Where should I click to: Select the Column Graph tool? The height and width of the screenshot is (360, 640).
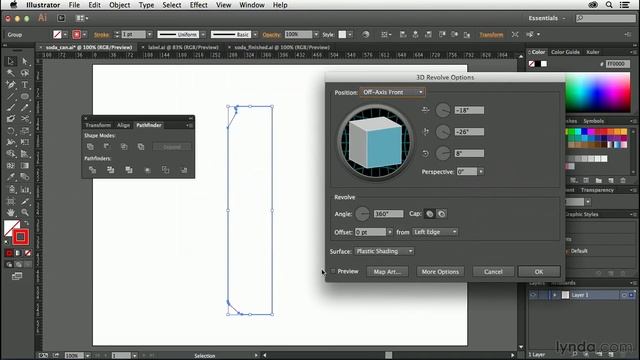(x=25, y=189)
